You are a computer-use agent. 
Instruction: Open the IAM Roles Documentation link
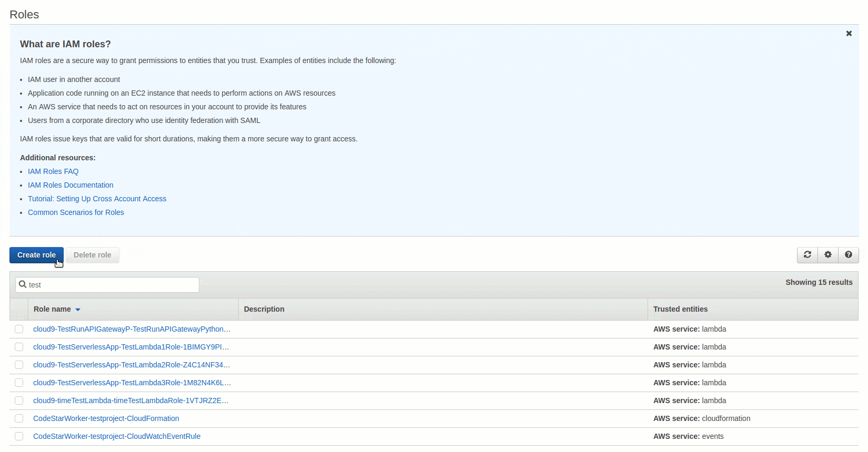pos(70,185)
